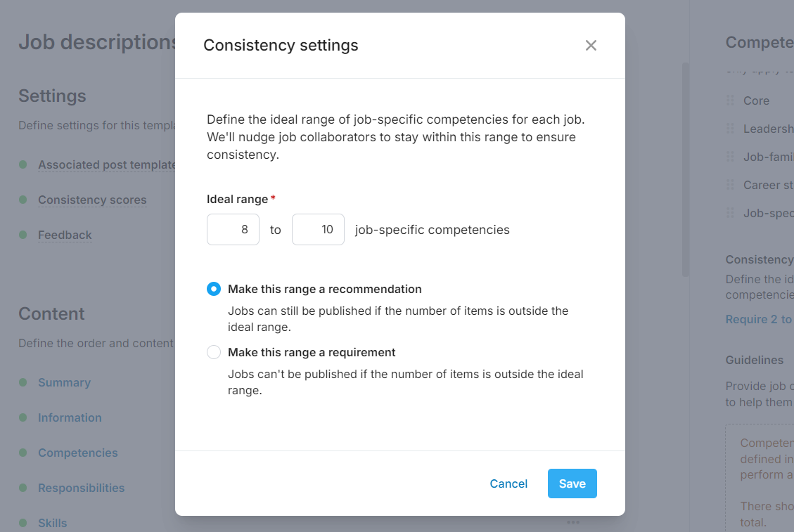Grab the drag handle next to Leadership
The height and width of the screenshot is (532, 794).
(x=731, y=129)
